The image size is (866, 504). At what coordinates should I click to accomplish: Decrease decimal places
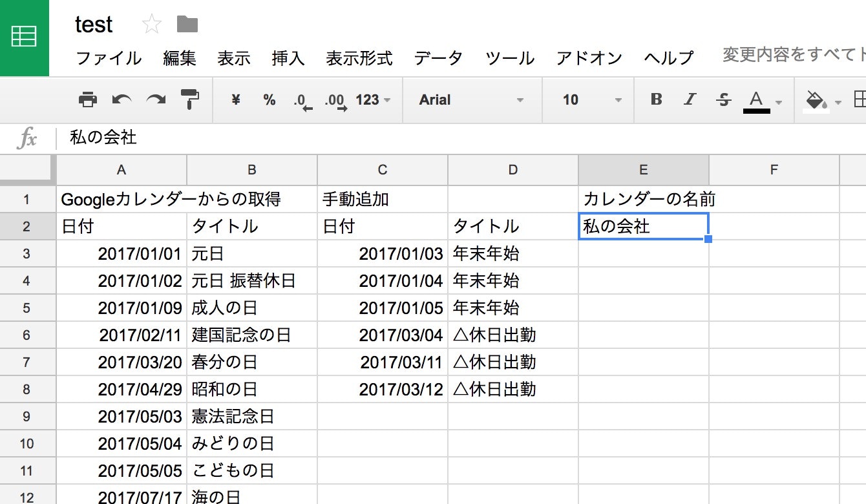[x=302, y=101]
